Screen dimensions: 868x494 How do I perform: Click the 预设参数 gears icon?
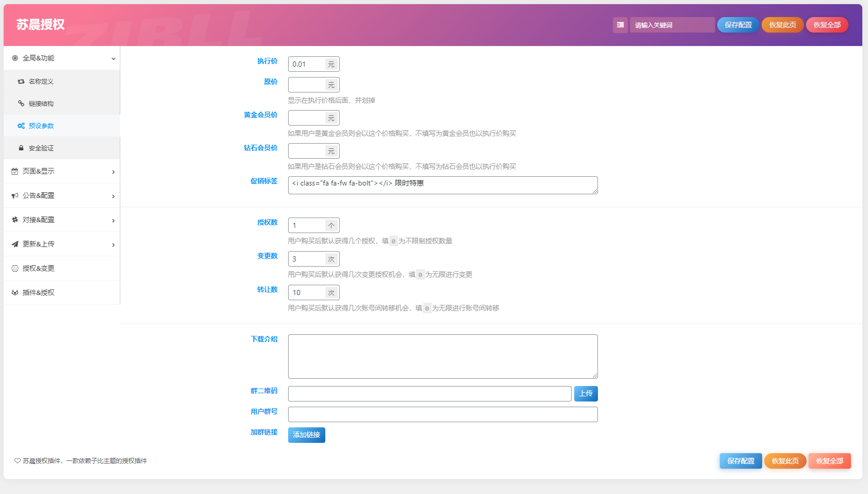21,126
